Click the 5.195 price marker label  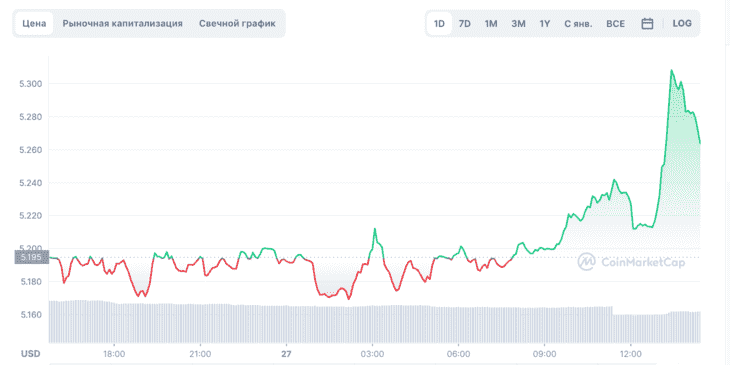31,257
